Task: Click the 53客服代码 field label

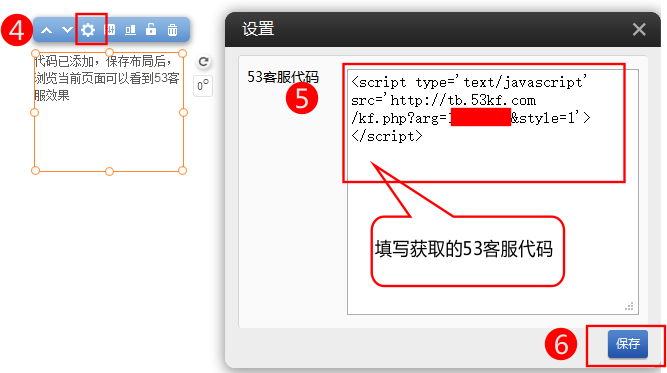Action: coord(283,77)
